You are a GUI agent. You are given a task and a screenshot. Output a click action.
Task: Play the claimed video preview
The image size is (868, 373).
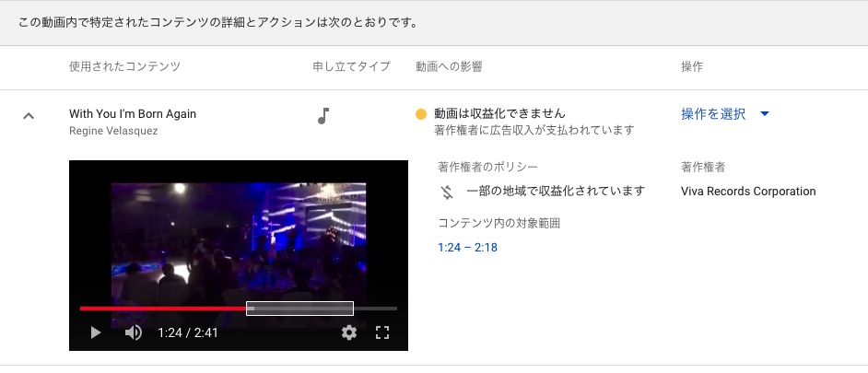[x=95, y=332]
